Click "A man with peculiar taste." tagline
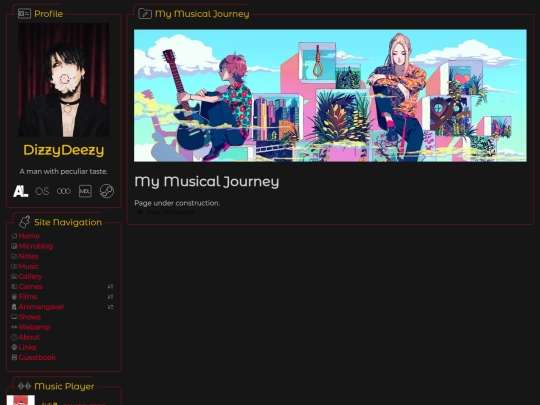This screenshot has height=405, width=540. pyautogui.click(x=64, y=172)
